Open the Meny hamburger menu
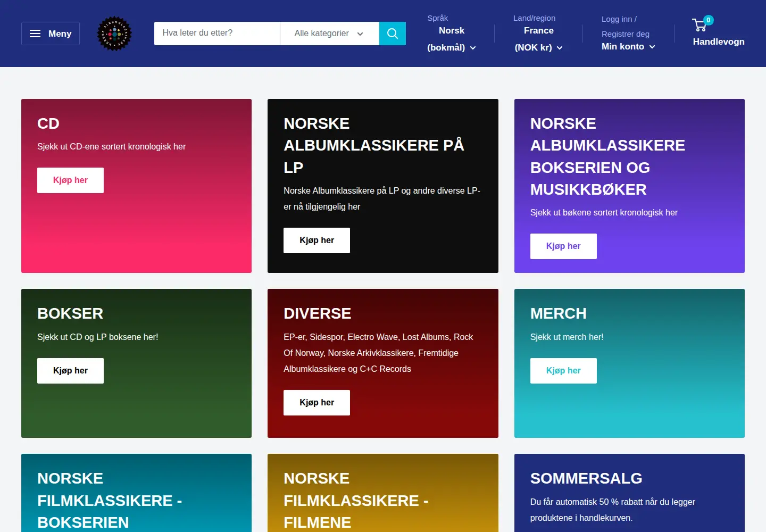This screenshot has height=532, width=766. (x=51, y=34)
